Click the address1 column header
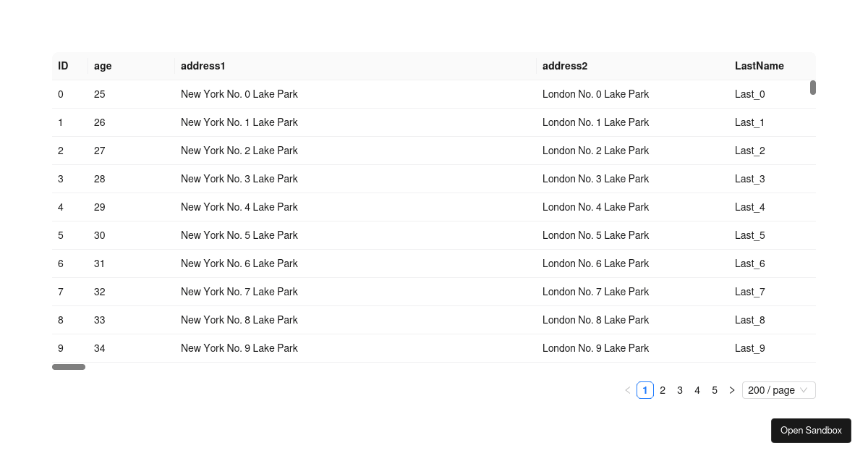868x456 pixels. click(203, 66)
